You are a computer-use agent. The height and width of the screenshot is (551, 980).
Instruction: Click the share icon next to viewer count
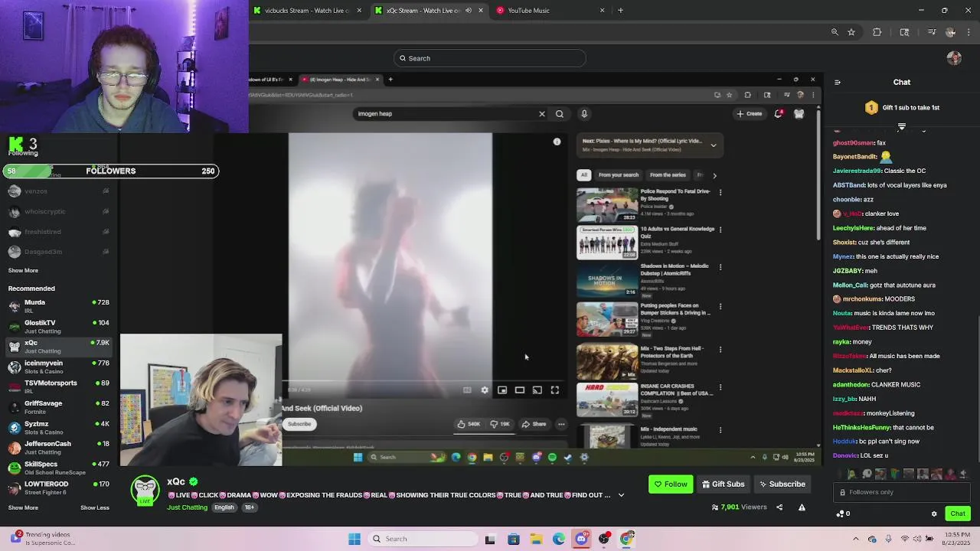click(779, 507)
